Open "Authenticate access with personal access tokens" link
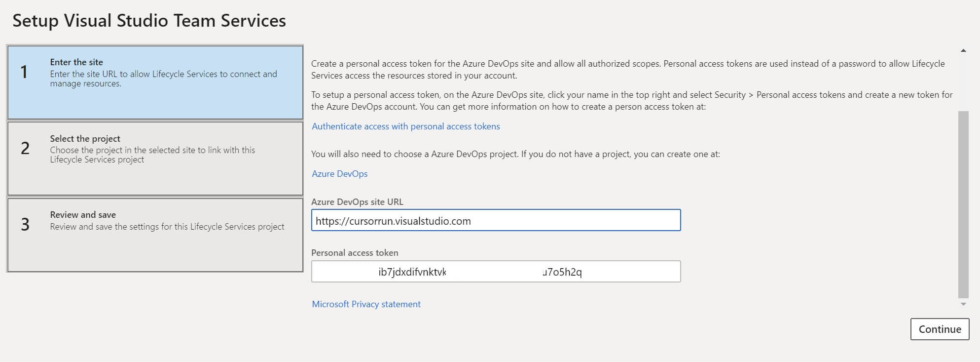Screen dimensions: 980x362 click(405, 126)
